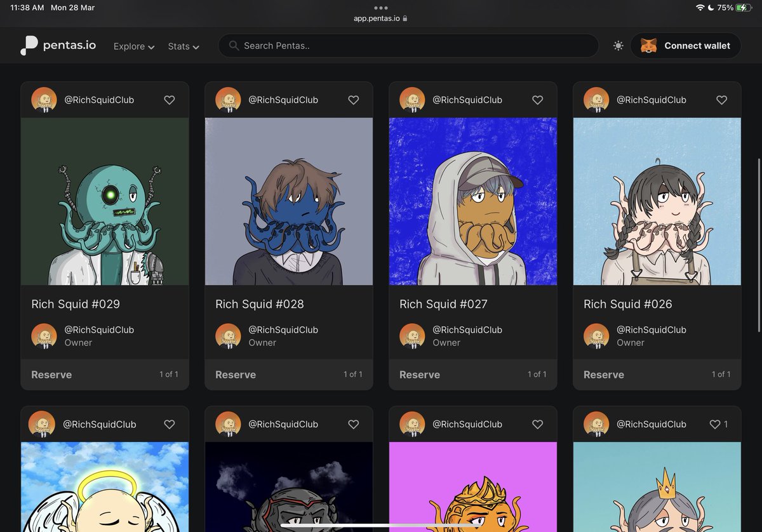Click the MetaMask fox icon
This screenshot has width=762, height=532.
click(x=649, y=46)
